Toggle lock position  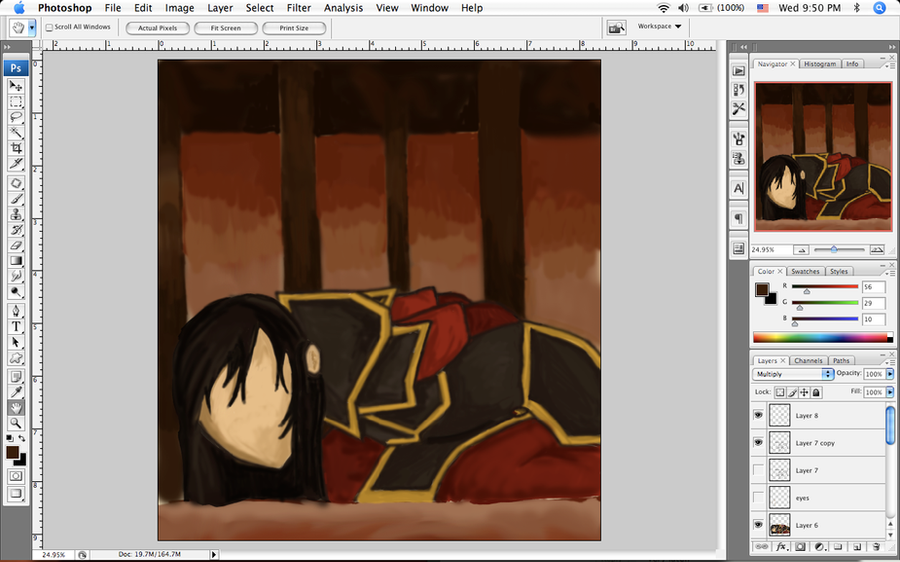pyautogui.click(x=804, y=393)
